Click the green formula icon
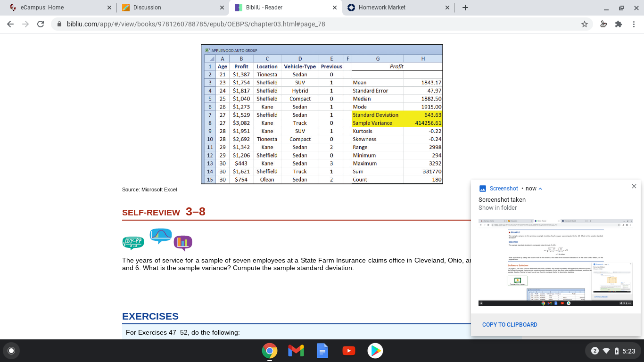644x362 pixels. pyautogui.click(x=134, y=243)
